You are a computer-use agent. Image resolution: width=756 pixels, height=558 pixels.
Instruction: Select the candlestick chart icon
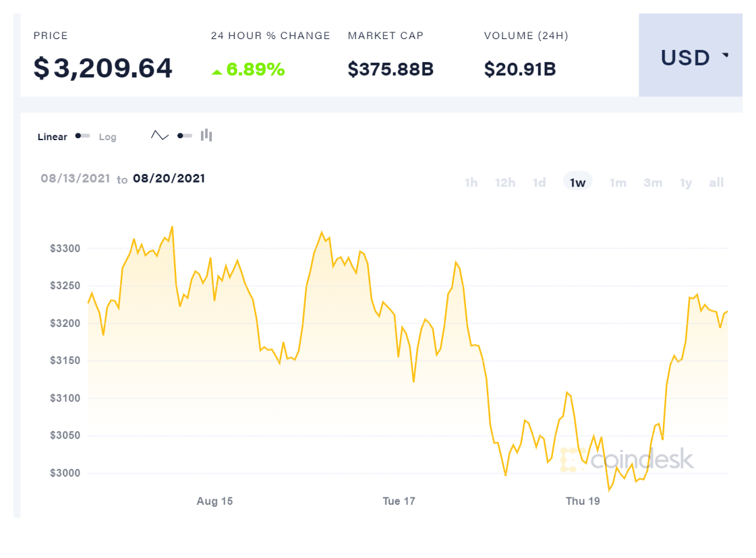coord(206,135)
